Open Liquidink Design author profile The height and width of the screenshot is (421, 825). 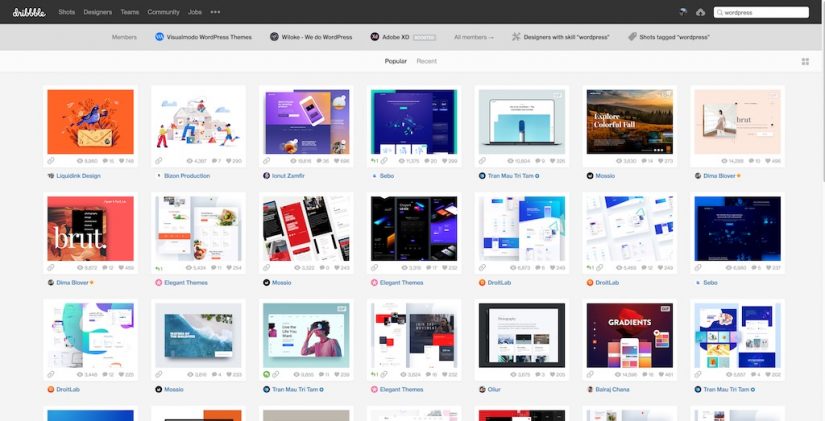click(78, 176)
